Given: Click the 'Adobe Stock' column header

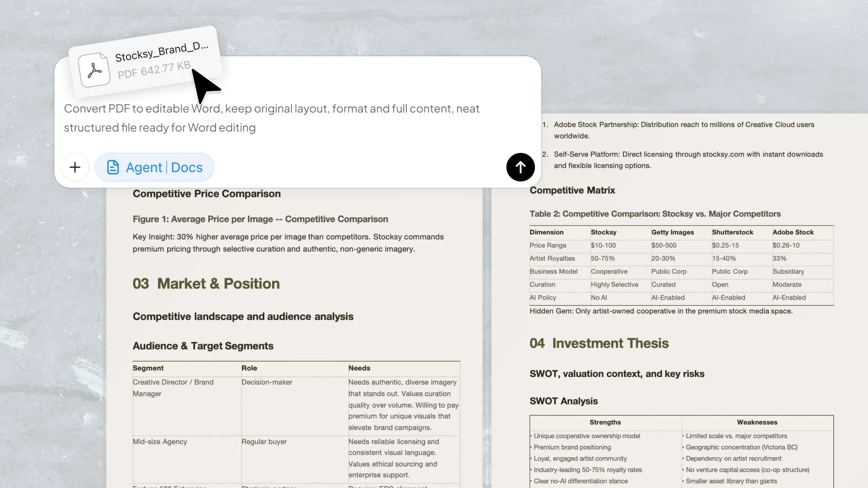Looking at the screenshot, I should (x=793, y=232).
